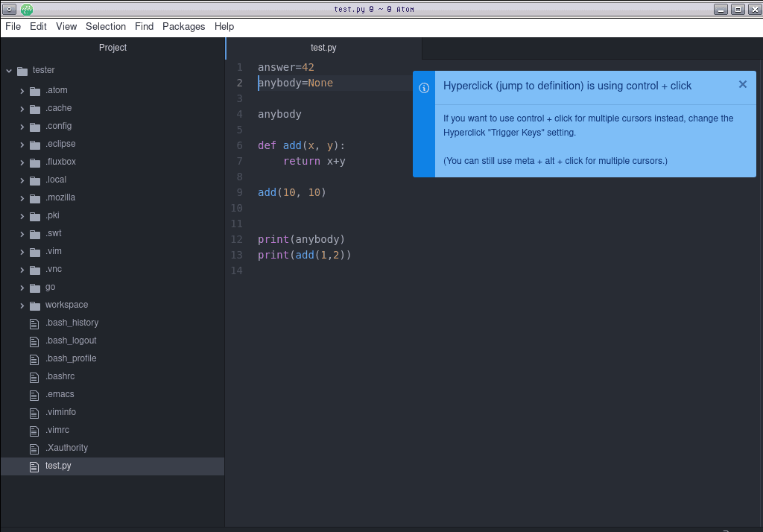Expand the .eclipse folder chevron

click(22, 145)
